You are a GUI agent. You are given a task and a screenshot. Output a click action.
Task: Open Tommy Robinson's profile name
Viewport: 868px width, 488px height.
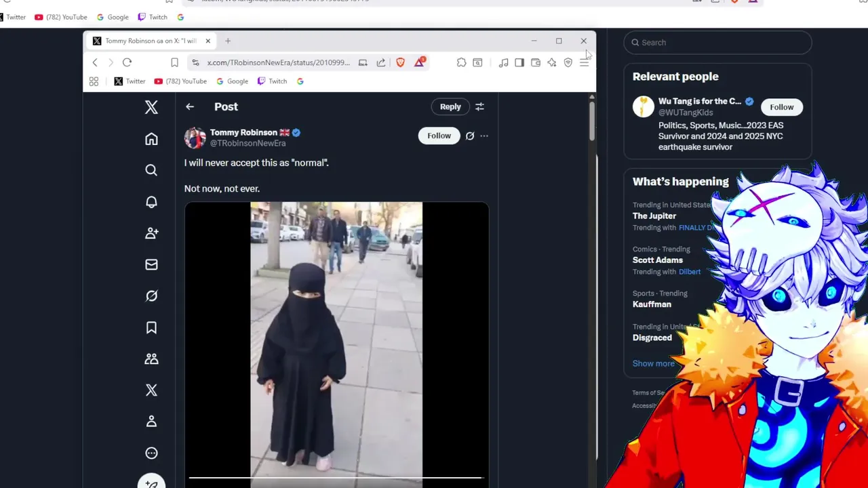(x=243, y=132)
